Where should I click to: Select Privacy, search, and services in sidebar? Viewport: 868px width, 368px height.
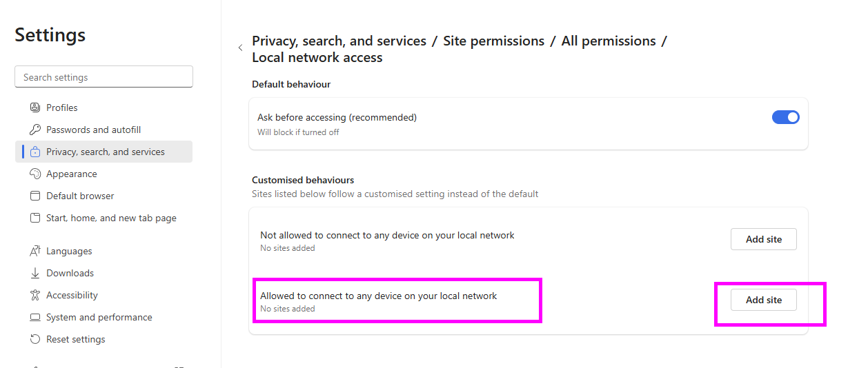point(105,152)
